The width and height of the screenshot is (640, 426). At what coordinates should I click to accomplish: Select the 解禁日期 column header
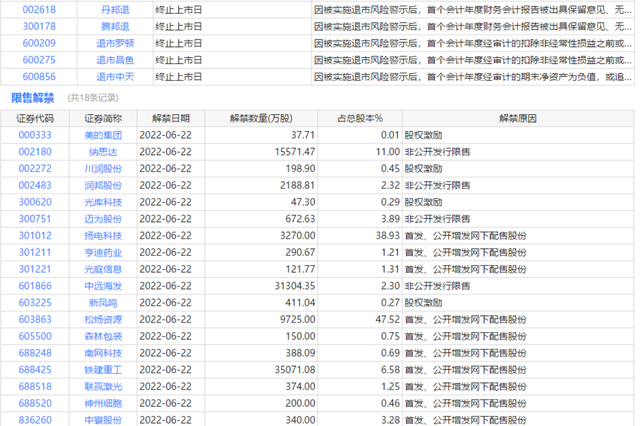click(171, 118)
